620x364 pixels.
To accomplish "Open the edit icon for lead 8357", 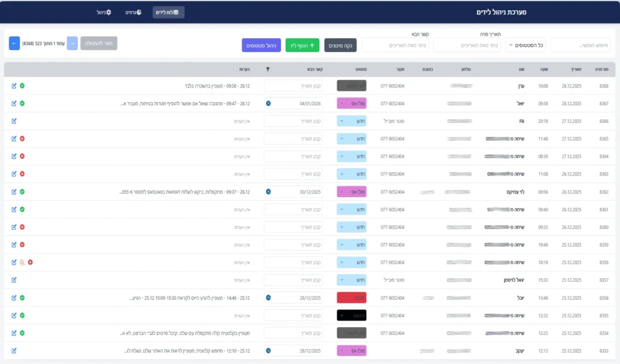I will pos(14,280).
